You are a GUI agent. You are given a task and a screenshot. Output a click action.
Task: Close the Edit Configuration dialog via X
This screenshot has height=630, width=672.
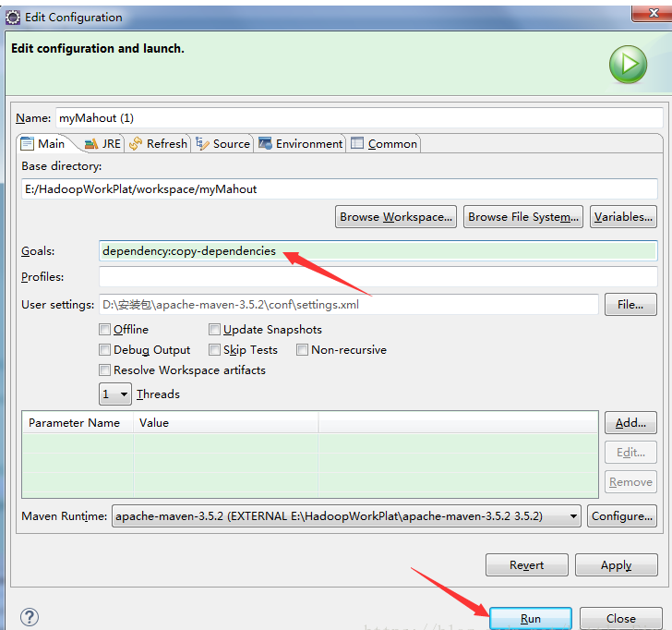(x=653, y=13)
